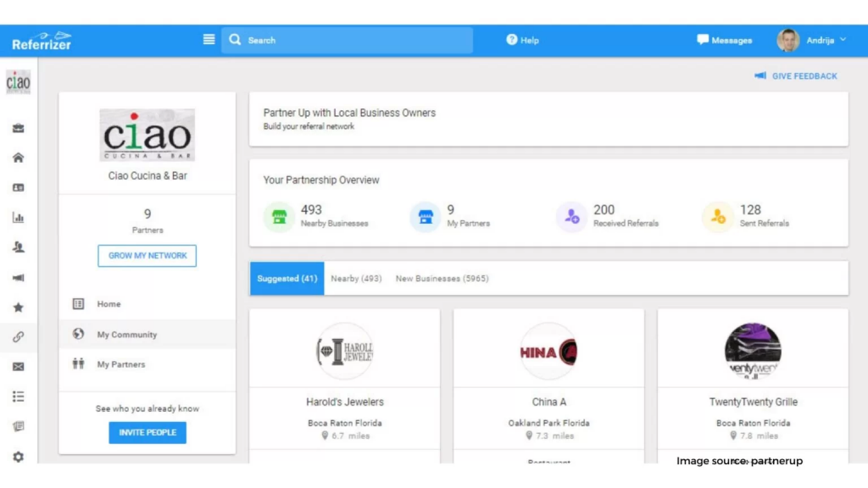Click the Messages speech bubble icon
Image resolution: width=868 pixels, height=488 pixels.
703,39
